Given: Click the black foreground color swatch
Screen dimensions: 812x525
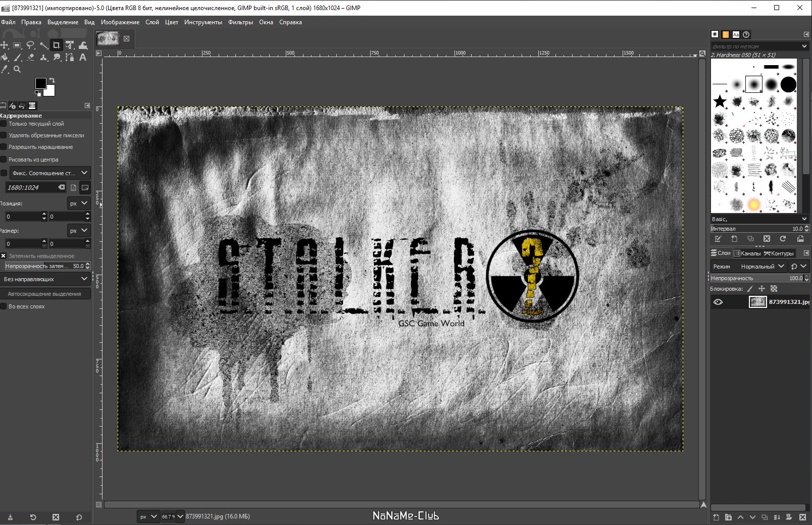Looking at the screenshot, I should (x=40, y=83).
